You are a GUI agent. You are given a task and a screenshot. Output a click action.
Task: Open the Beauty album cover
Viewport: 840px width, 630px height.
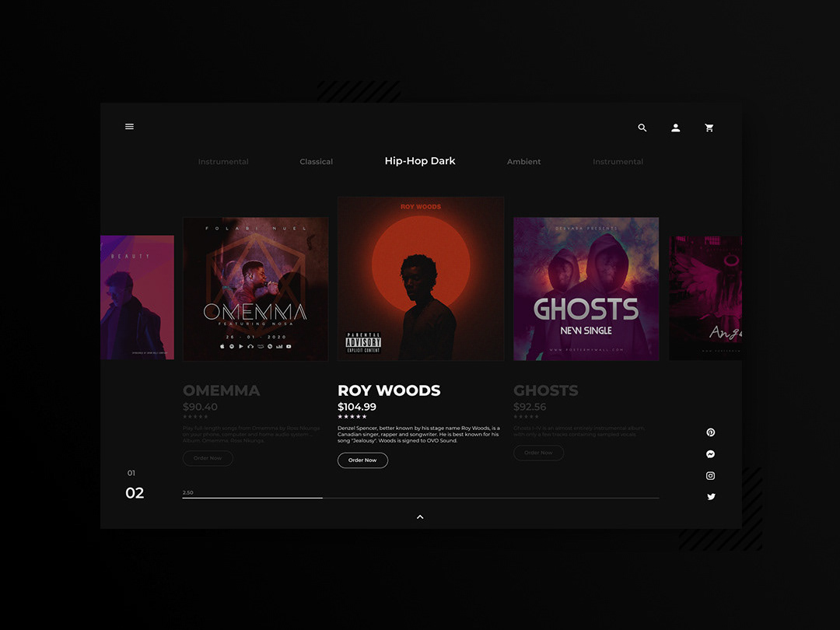point(137,297)
